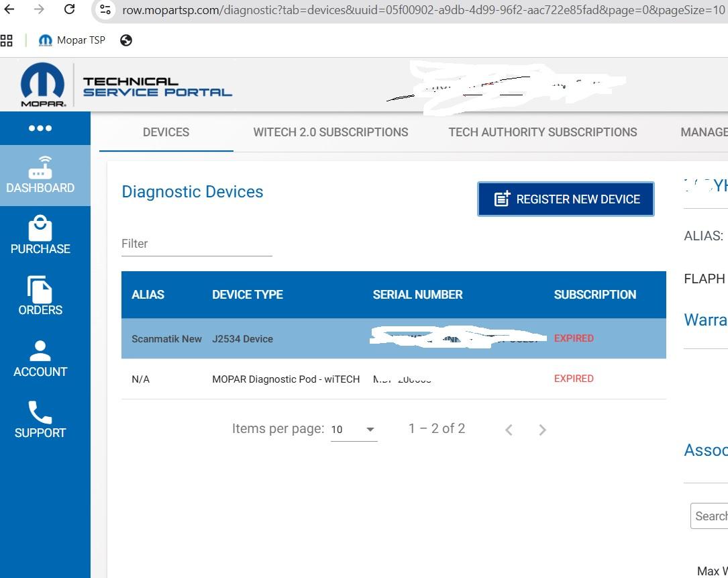Sort by Serial Number column header
The height and width of the screenshot is (578, 728).
(417, 295)
